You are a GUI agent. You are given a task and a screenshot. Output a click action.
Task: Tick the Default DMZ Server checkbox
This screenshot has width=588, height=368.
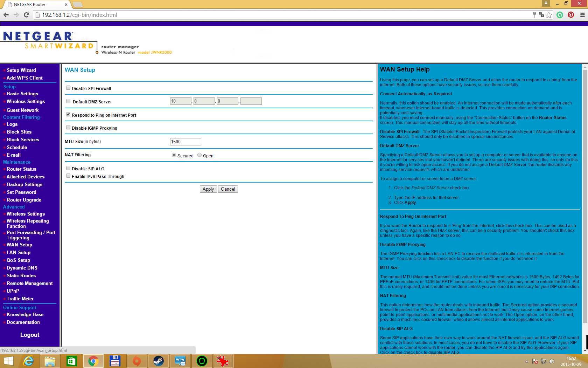tap(68, 101)
